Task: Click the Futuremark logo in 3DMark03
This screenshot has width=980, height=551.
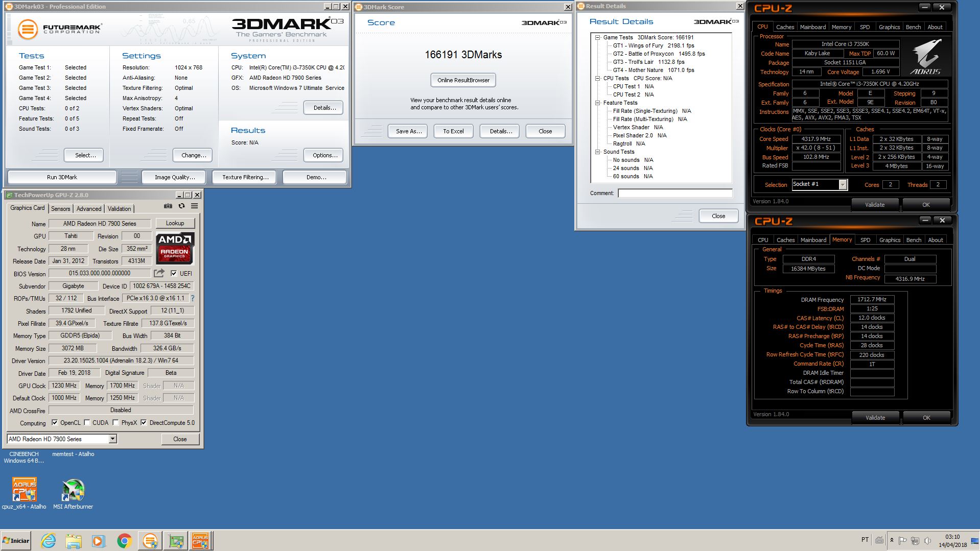Action: 60,29
